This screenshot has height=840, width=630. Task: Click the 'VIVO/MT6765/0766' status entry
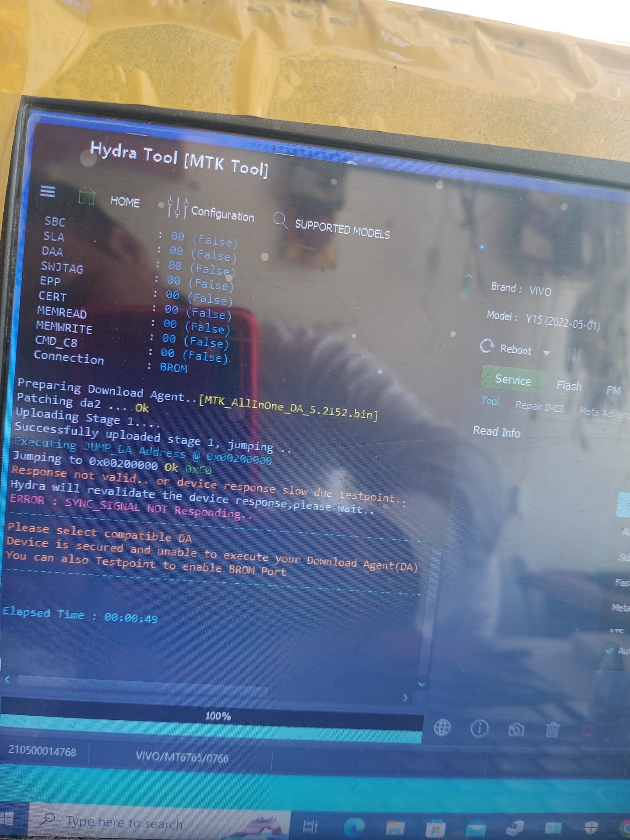182,757
